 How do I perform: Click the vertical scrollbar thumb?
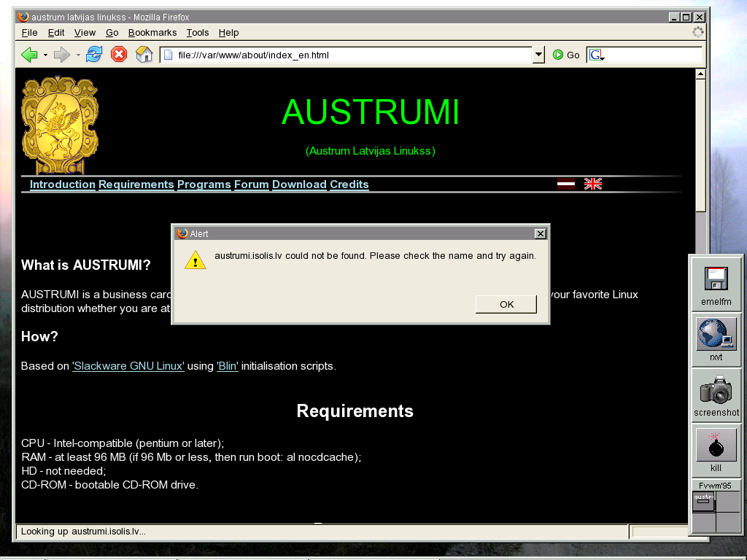(x=700, y=146)
